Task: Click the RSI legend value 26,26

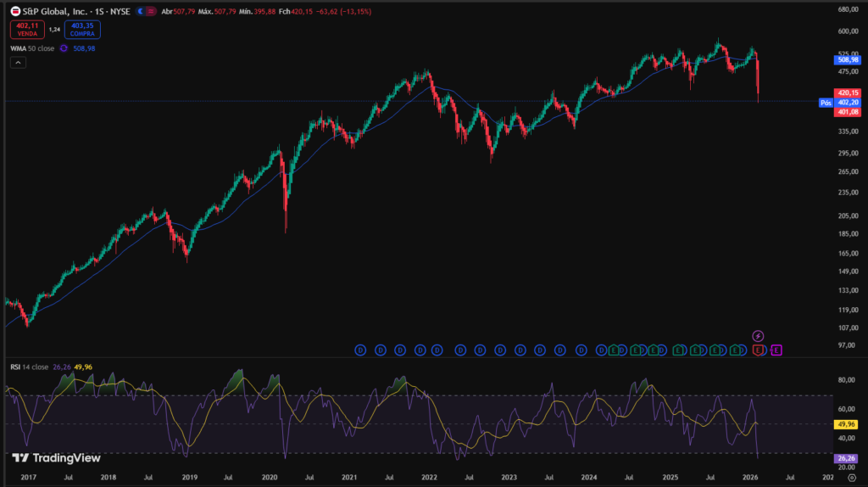Action: click(x=61, y=367)
